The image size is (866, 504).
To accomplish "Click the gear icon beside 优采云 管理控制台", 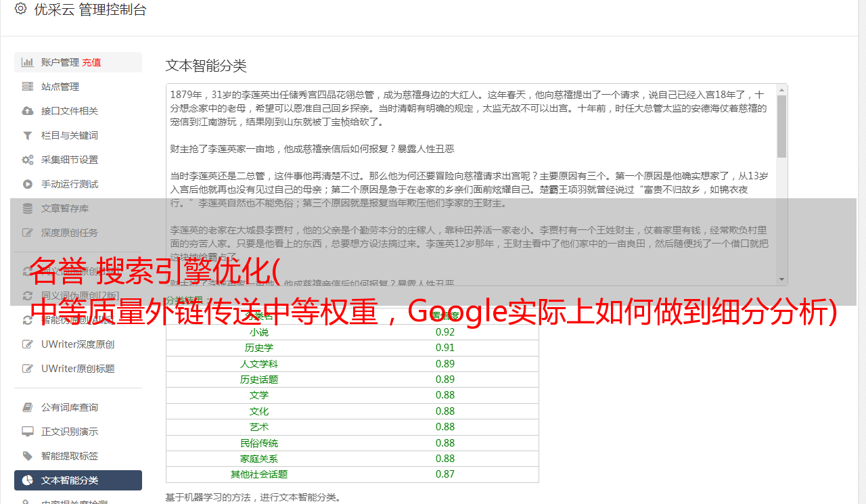I will click(20, 9).
